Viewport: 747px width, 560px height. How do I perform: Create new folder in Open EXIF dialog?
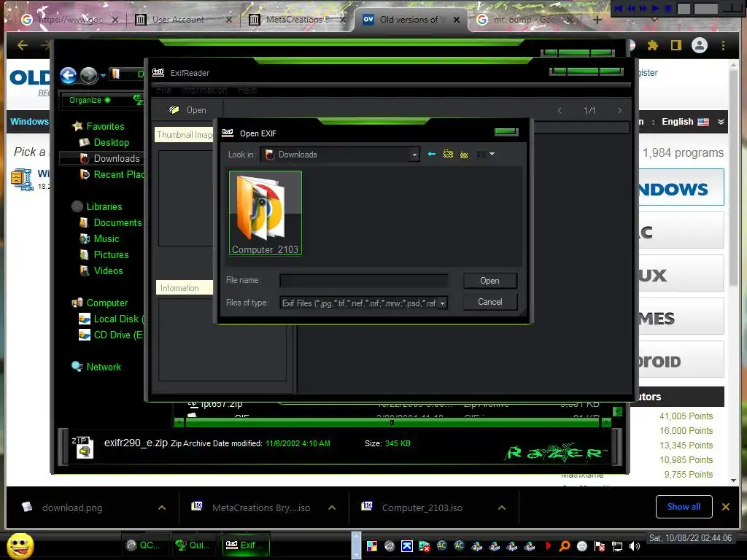(x=463, y=155)
